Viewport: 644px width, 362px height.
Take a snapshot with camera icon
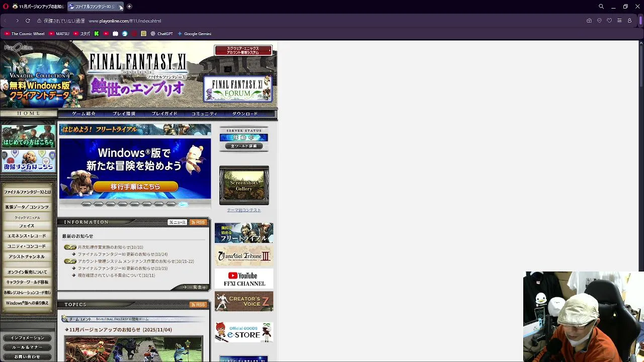(x=589, y=21)
